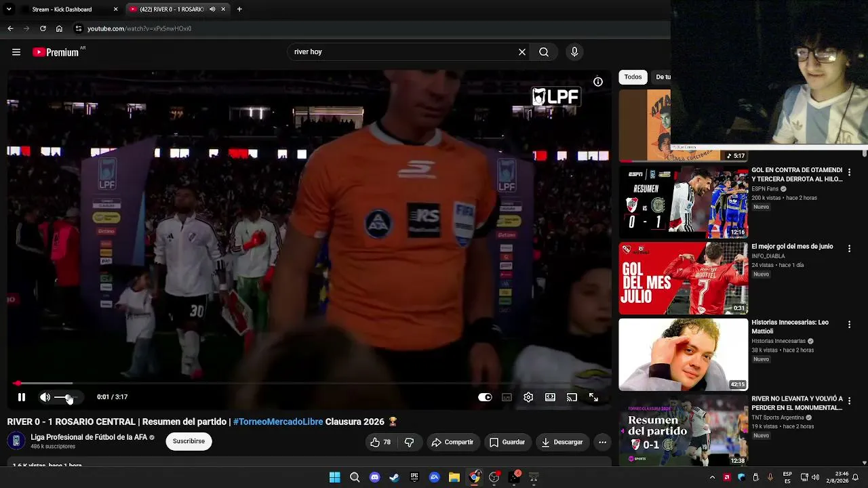The image size is (868, 488).
Task: Open the Windows Start menu
Action: [x=334, y=477]
